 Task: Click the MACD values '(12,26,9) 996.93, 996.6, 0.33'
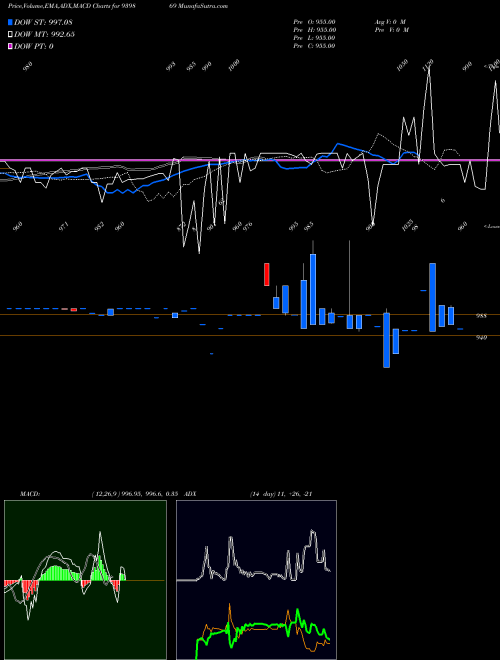(135, 494)
